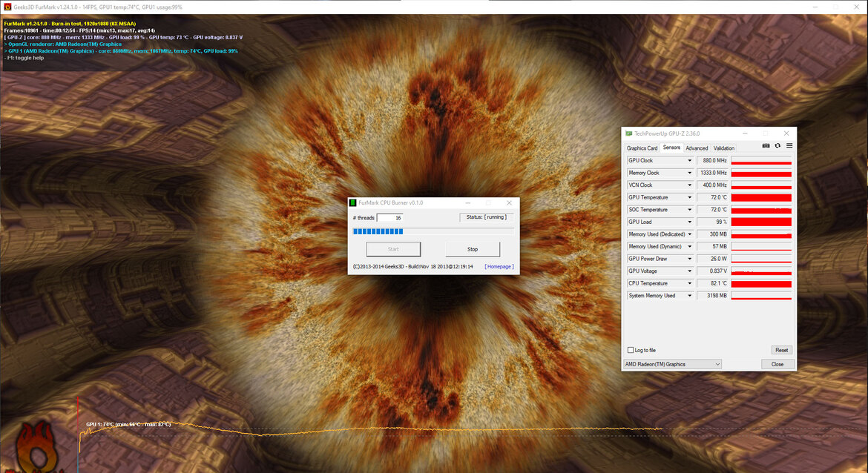Open the Memory Clock sensor dropdown
Screen dimensions: 868x473
point(690,173)
